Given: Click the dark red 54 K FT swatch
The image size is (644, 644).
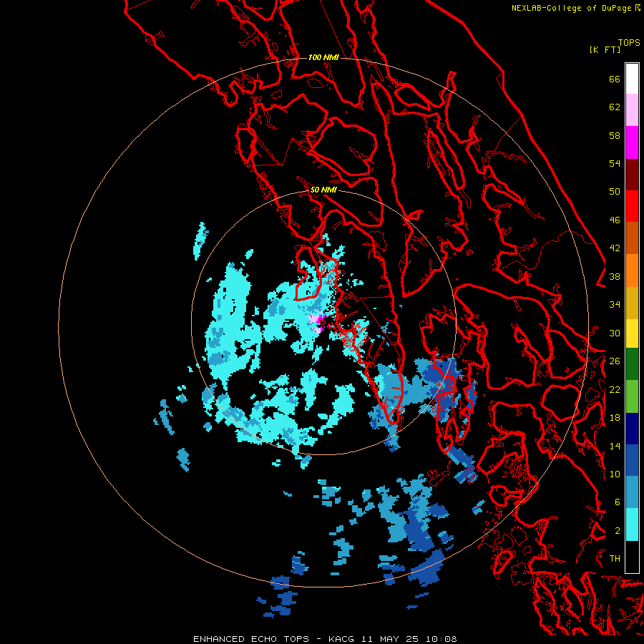Looking at the screenshot, I should (632, 174).
